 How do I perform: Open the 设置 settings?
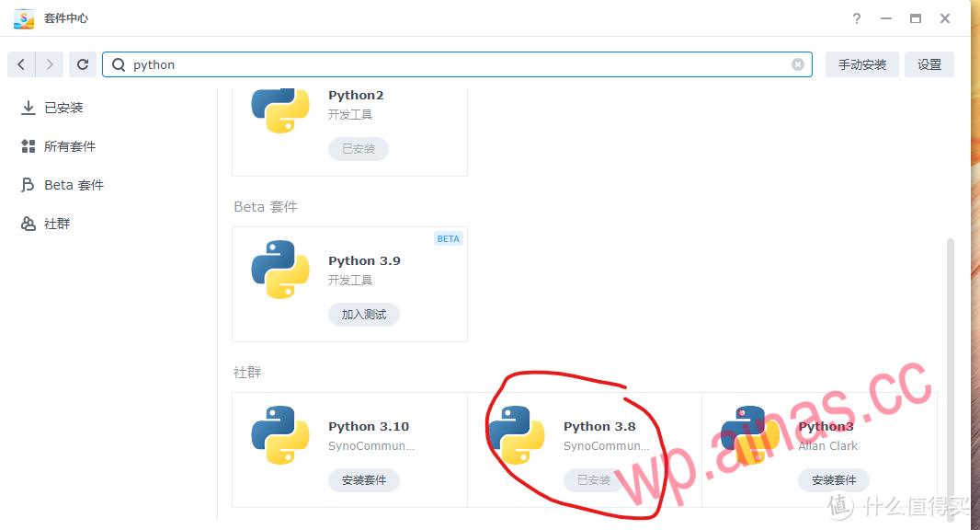pyautogui.click(x=929, y=64)
